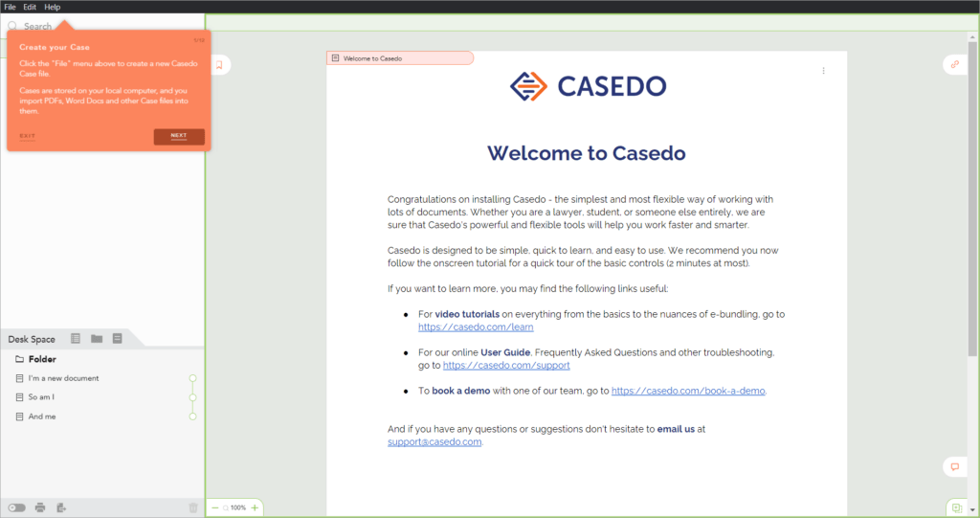Open the comments speech bubble icon
This screenshot has height=518, width=980.
[955, 466]
